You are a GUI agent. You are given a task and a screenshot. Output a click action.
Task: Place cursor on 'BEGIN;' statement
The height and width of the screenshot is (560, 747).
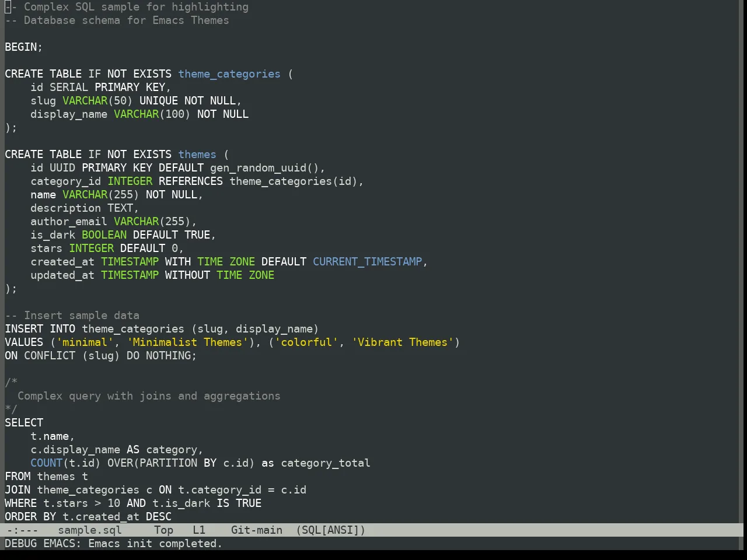[24, 47]
